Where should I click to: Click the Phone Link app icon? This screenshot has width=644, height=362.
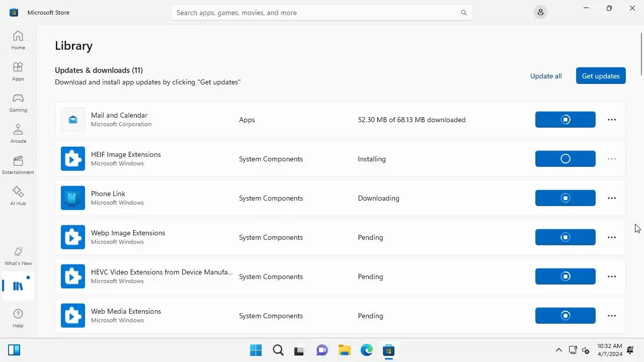pyautogui.click(x=73, y=198)
